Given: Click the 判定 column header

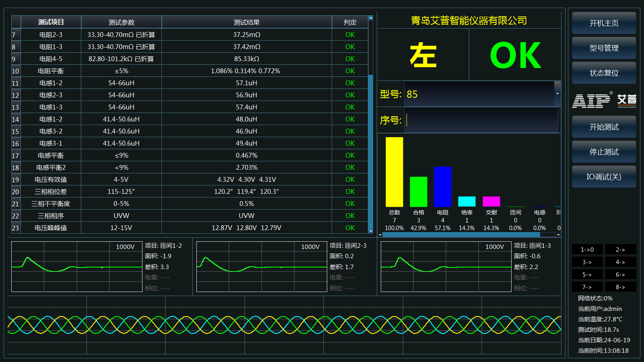Looking at the screenshot, I should [350, 23].
